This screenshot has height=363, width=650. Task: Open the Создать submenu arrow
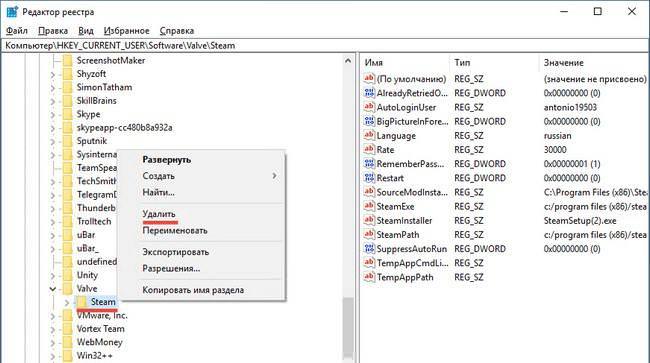[274, 176]
